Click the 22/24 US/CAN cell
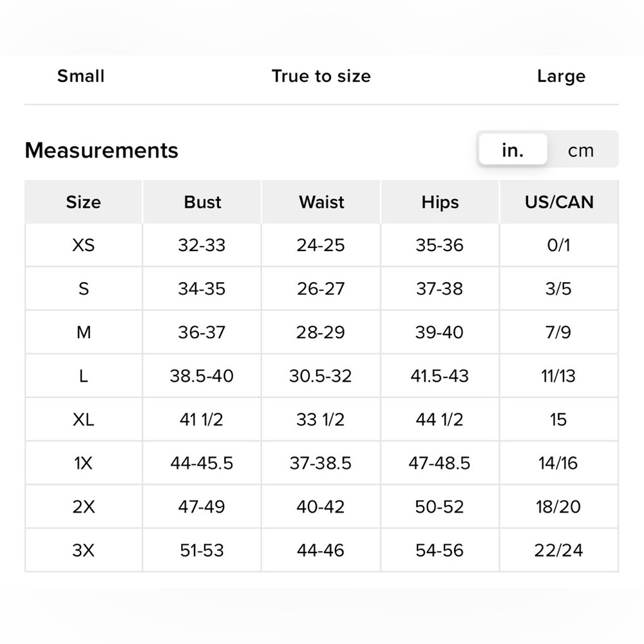The image size is (644, 644). tap(558, 551)
